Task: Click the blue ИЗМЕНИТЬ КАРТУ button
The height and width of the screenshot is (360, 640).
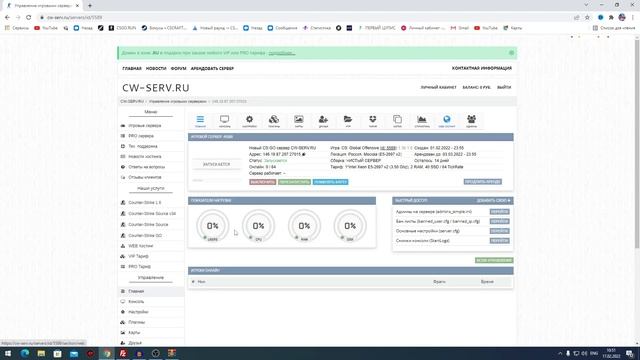Action: pos(331,182)
